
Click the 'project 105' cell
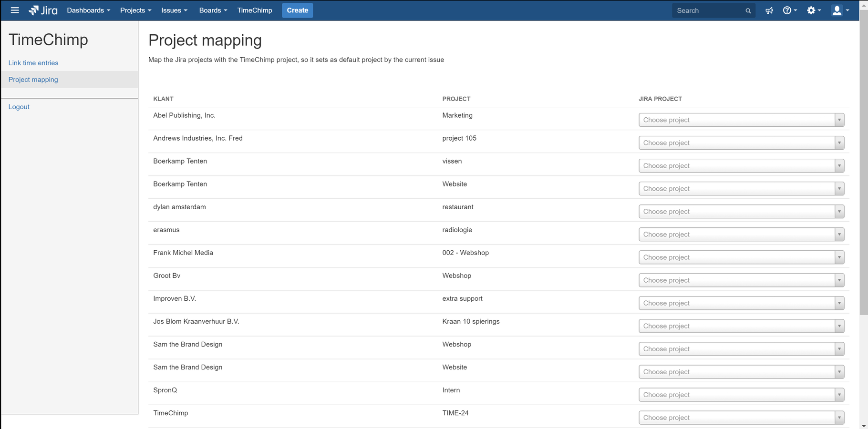coord(459,138)
